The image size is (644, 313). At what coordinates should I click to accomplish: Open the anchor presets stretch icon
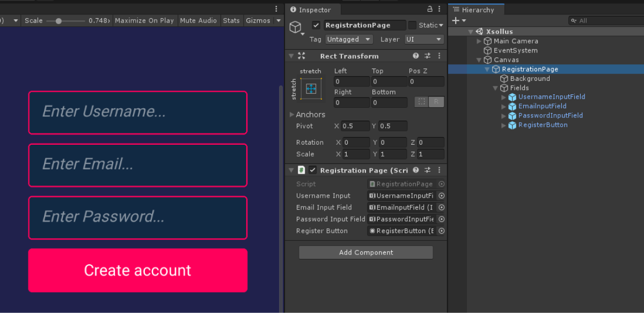pyautogui.click(x=311, y=88)
